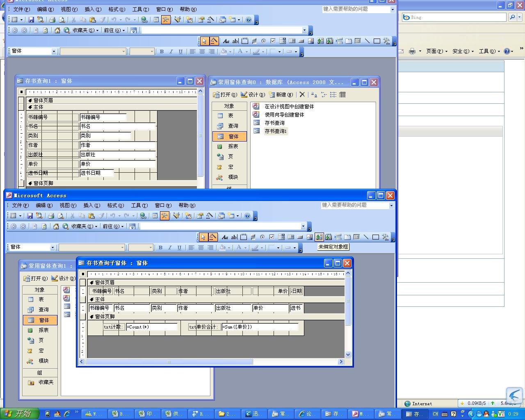The height and width of the screenshot is (420, 525).
Task: Select the Option Button tool in the front Access toolbox
Action: coord(262,237)
